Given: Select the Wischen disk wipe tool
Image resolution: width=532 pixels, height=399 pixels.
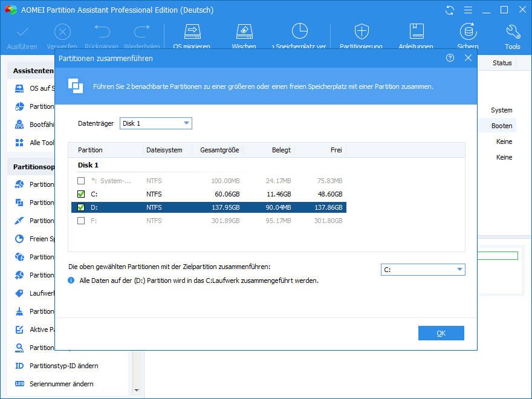Looking at the screenshot, I should [x=244, y=32].
